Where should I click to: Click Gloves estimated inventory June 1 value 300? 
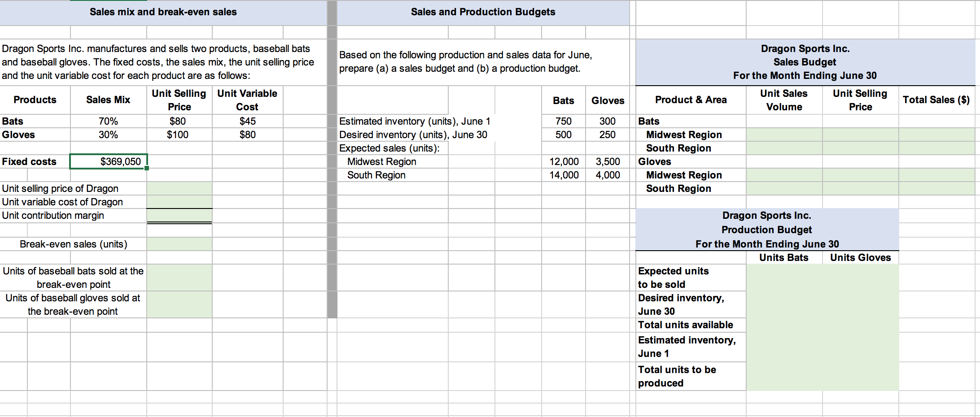coord(608,121)
